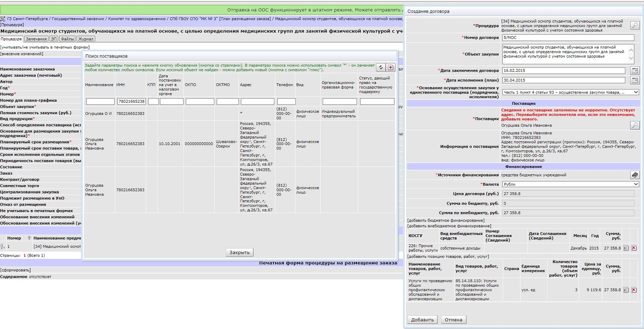Image resolution: width=644 pixels, height=329 pixels.
Task: Open supplier lookup magnifier next to Огурцова
Action: 635,125
